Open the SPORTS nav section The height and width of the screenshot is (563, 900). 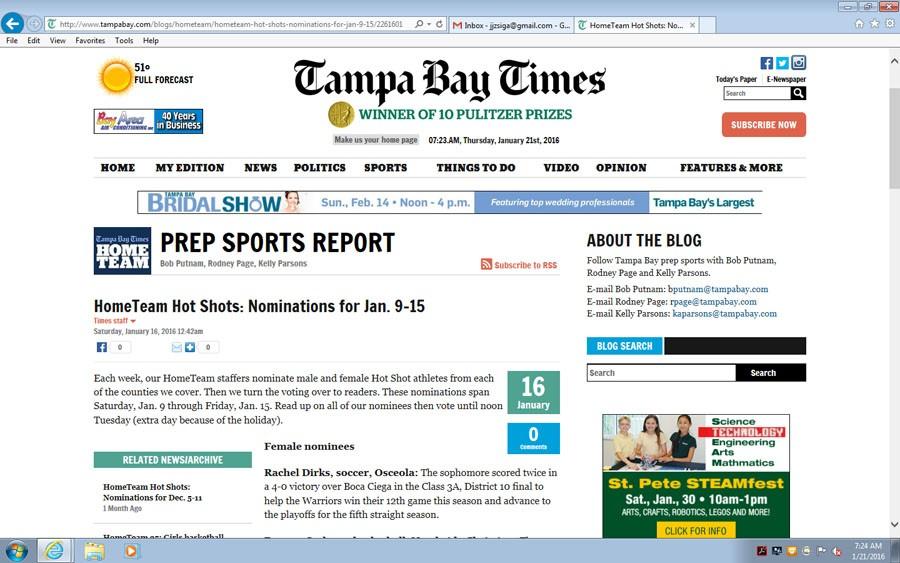tap(385, 168)
